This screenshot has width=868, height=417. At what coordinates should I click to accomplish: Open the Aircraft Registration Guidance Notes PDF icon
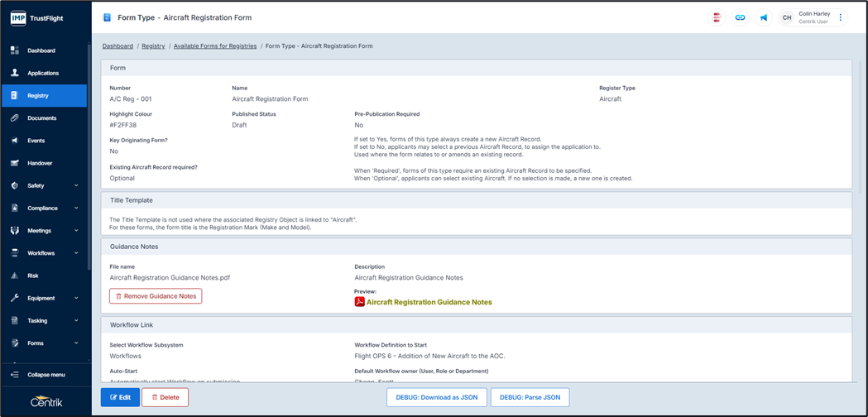tap(360, 302)
